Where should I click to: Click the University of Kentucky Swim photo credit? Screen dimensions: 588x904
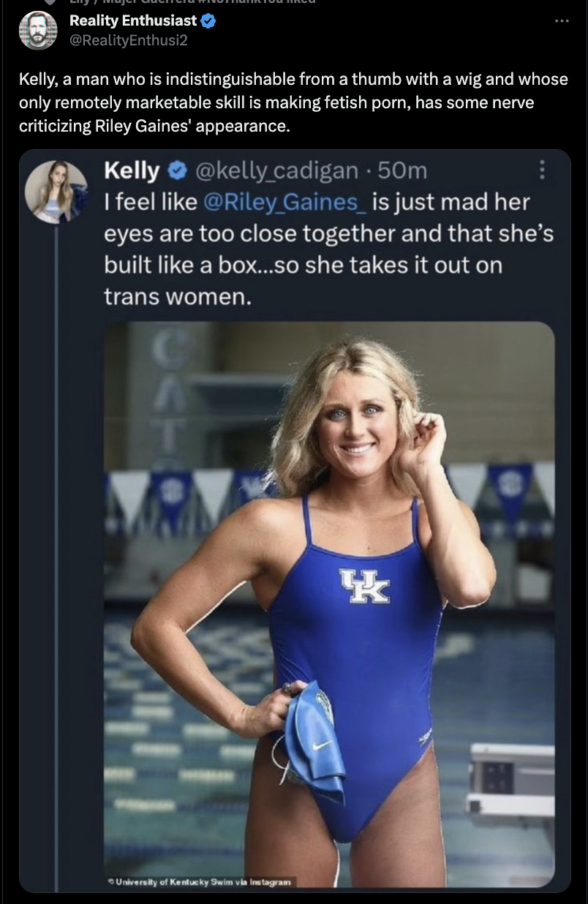click(x=202, y=881)
